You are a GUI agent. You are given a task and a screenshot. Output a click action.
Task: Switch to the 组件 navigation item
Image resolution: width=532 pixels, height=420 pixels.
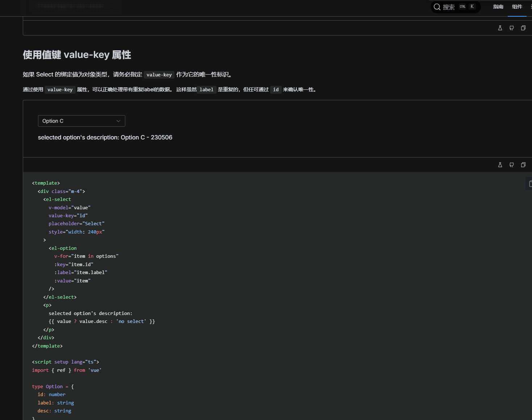click(517, 7)
